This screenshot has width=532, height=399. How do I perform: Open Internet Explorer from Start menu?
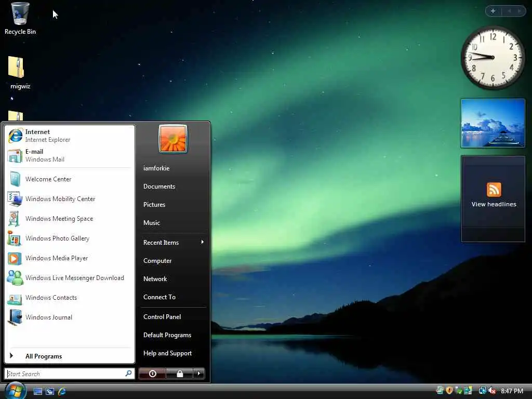(70, 136)
